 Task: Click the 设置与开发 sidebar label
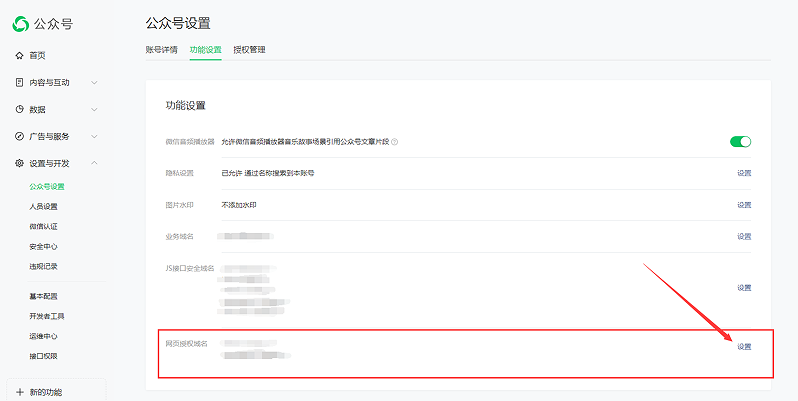tap(49, 163)
